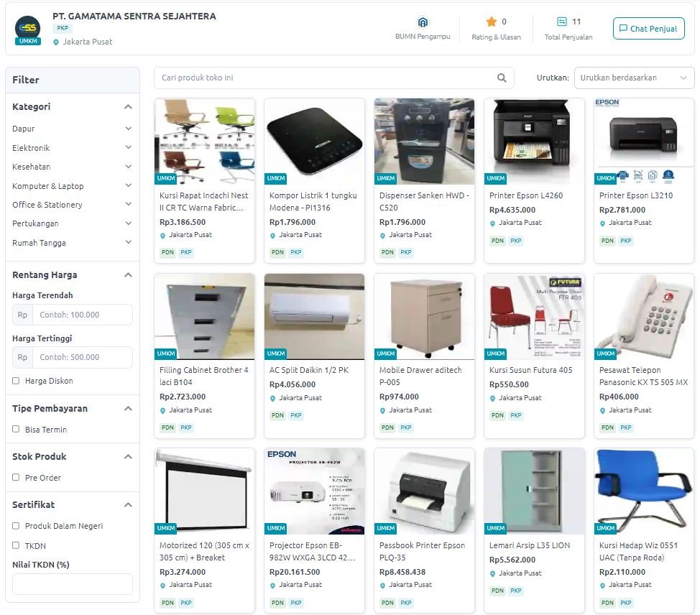Screen dimensions: 700x615
Task: Click the Rating & Ulasan star icon
Action: point(491,22)
